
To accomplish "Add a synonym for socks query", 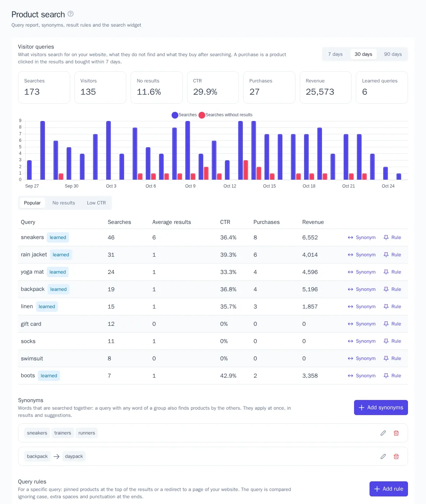I will point(362,341).
